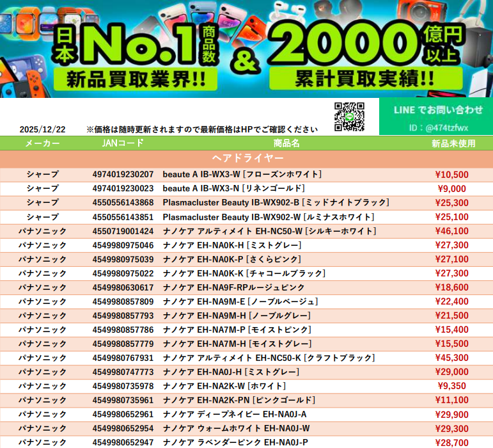
Task: Click product IB-WX902-B ミッドナイトブラック
Action: coord(276,203)
